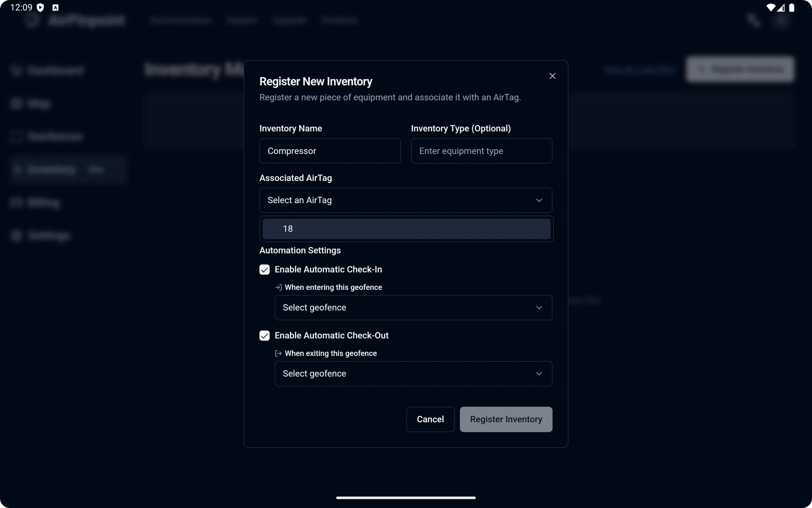Screen dimensions: 812x508
Task: Expand the Select an AirTag dropdown
Action: click(406, 200)
